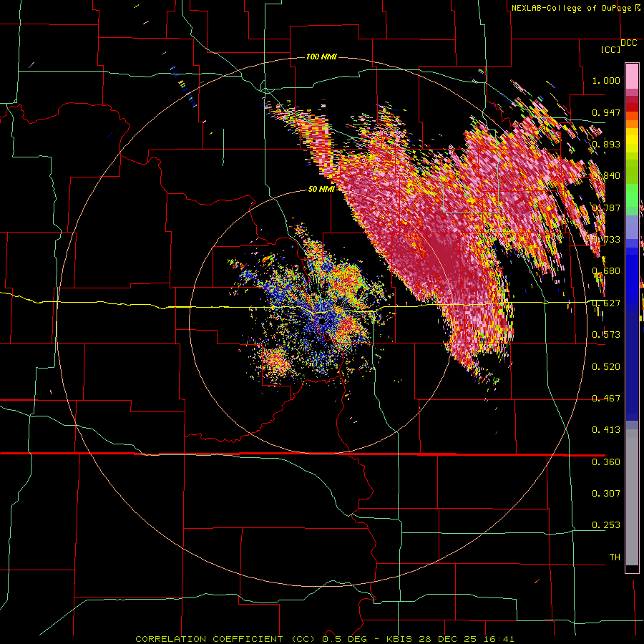
Task: Pick the gray lower segment of color bar
Action: pos(632,497)
